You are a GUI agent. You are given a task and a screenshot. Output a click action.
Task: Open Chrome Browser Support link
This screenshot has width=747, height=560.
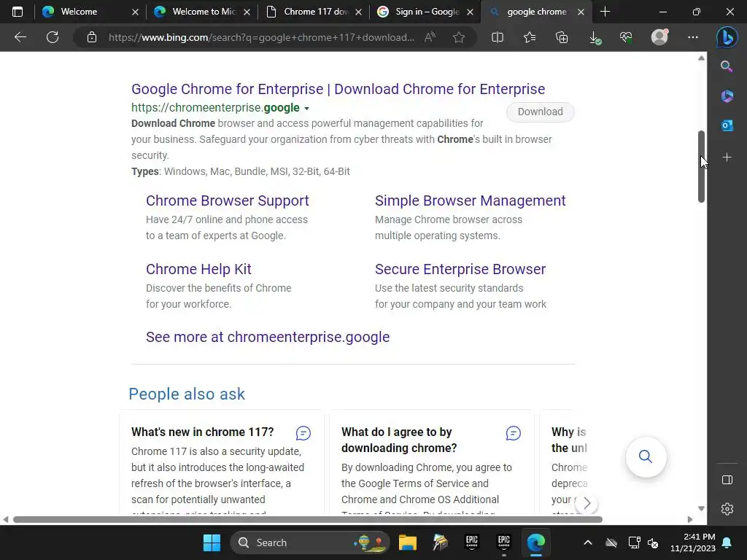coord(228,201)
